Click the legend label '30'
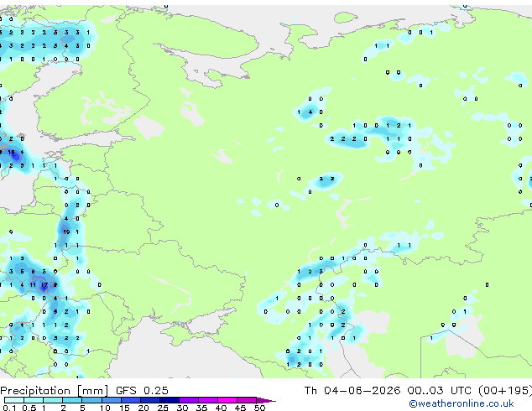Screen dimensions: 532x411 [182, 408]
